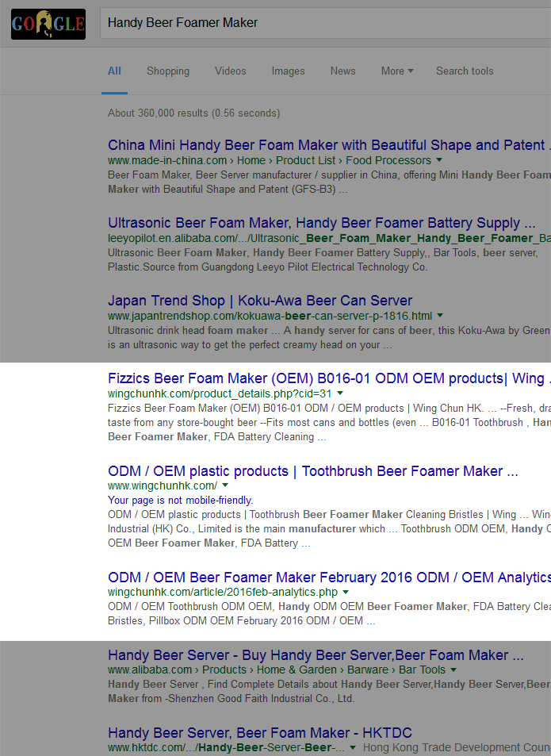Viewport: 551px width, 756px height.
Task: Switch to the Images tab
Action: pos(288,71)
